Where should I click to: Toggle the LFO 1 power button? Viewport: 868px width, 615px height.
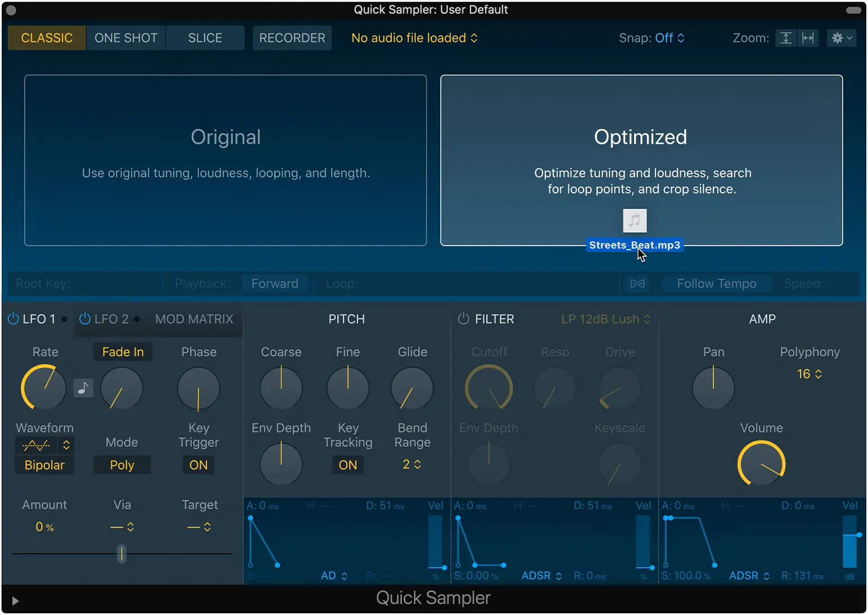(13, 319)
